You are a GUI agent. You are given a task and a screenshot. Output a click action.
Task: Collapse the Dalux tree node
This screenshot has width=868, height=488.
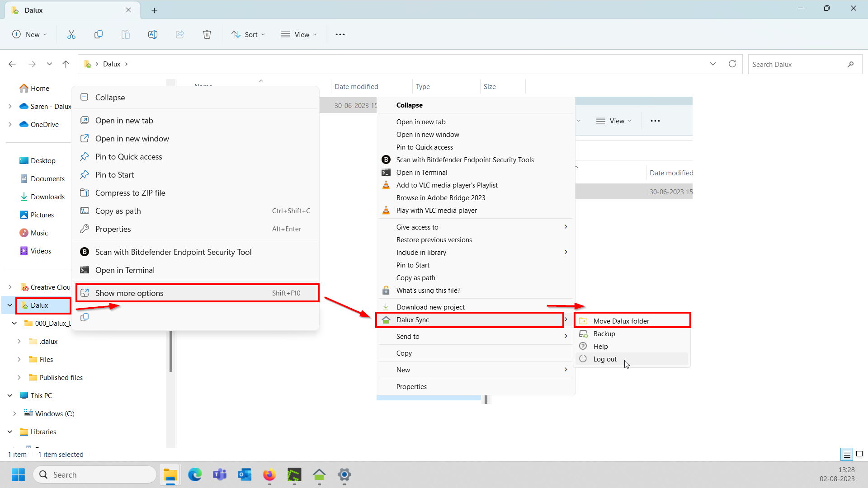coord(10,305)
